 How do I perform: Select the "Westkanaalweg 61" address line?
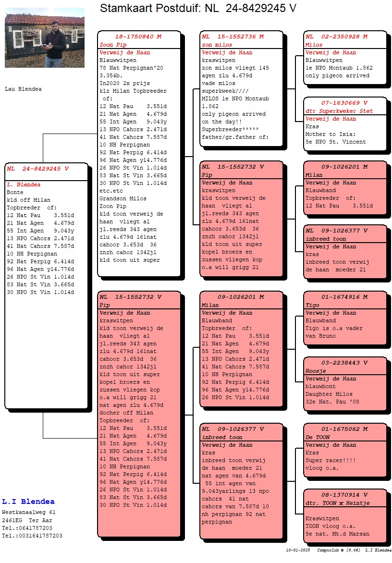29,513
